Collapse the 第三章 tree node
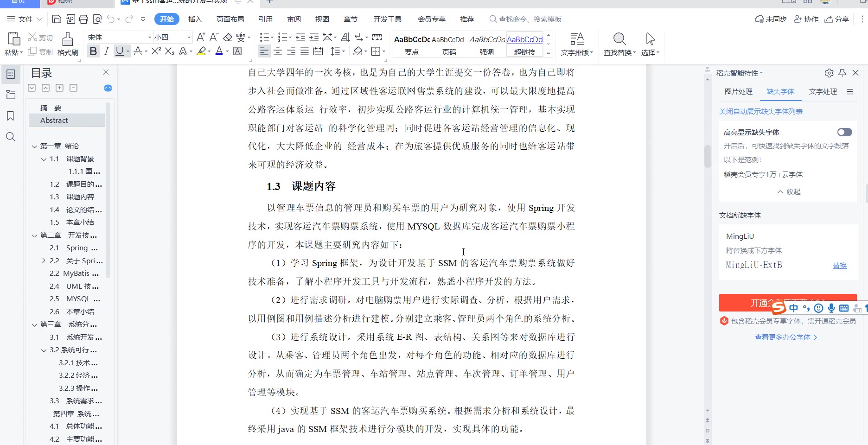 (x=34, y=324)
